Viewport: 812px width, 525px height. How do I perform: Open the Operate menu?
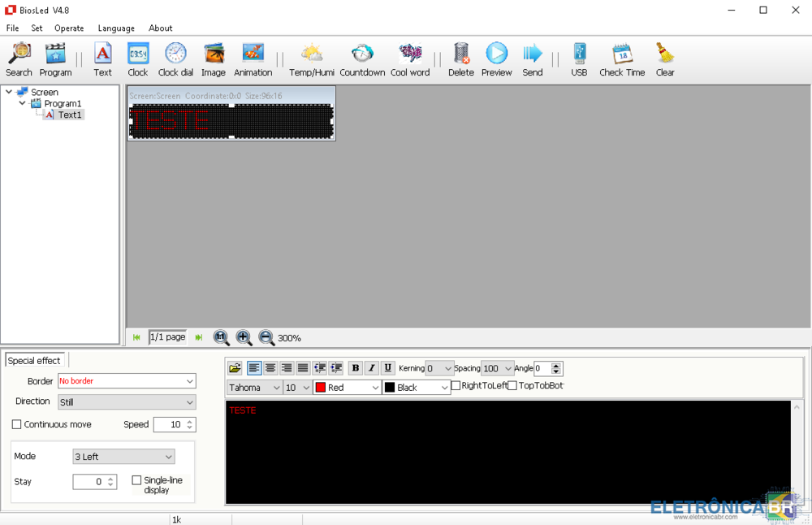[x=69, y=28]
